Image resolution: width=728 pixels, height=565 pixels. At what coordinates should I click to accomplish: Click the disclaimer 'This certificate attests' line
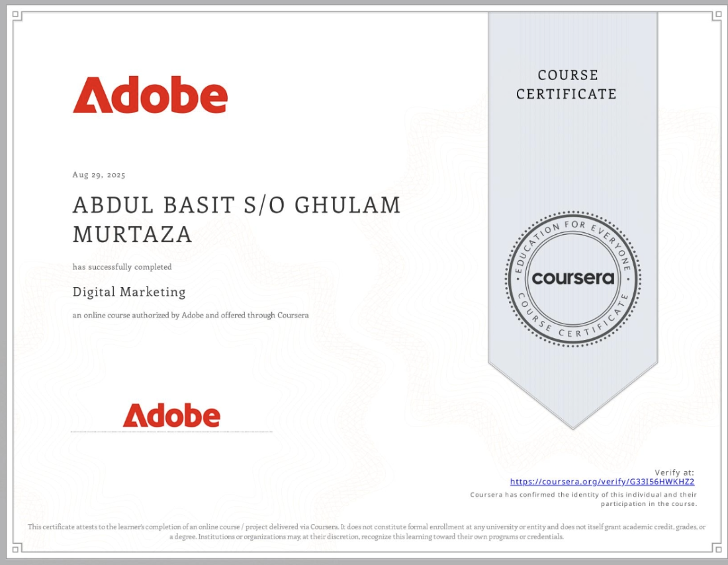367,527
